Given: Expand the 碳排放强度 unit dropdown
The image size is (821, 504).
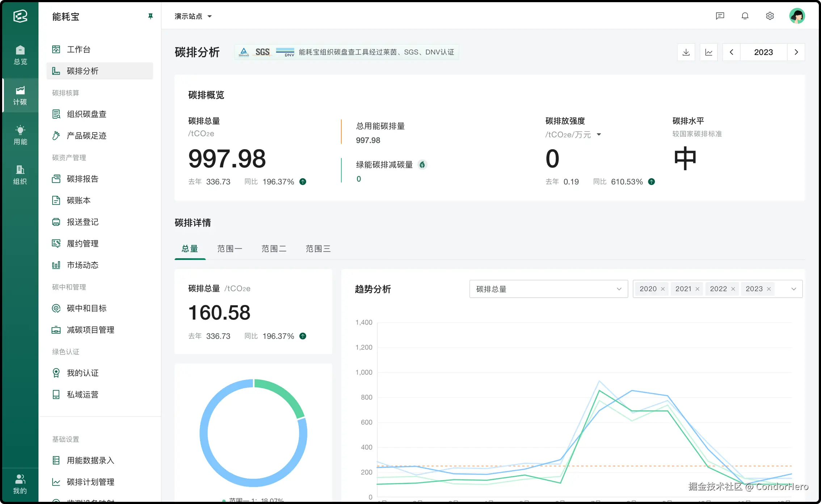Looking at the screenshot, I should pyautogui.click(x=599, y=135).
